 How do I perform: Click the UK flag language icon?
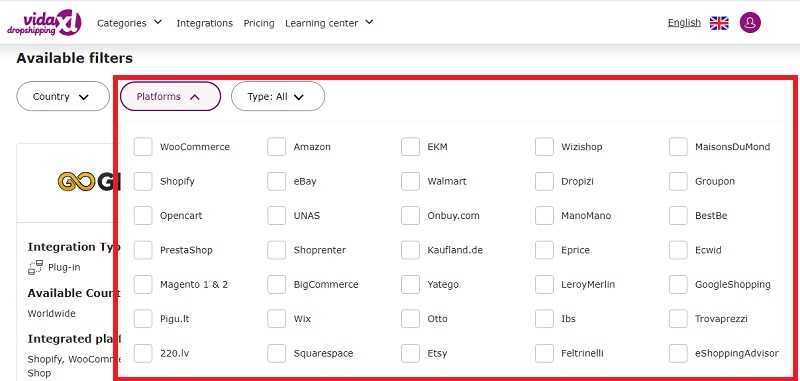pyautogui.click(x=719, y=23)
